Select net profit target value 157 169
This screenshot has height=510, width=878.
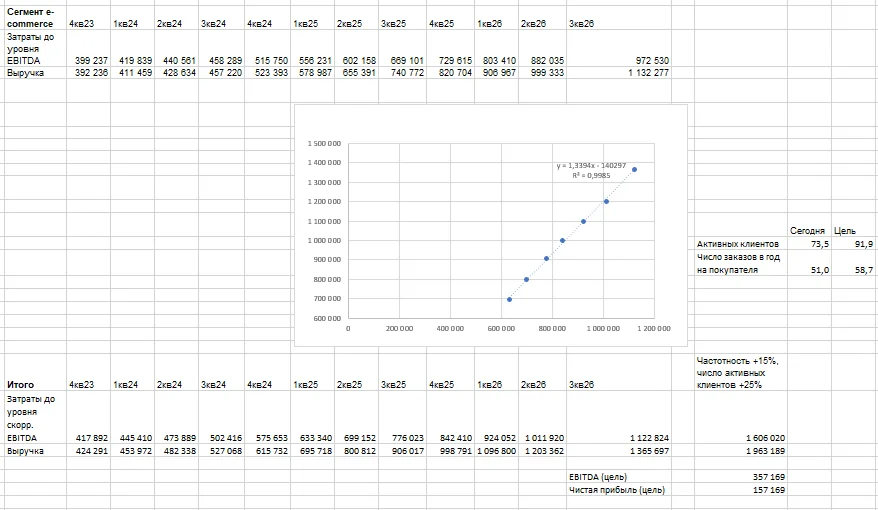[x=741, y=490]
